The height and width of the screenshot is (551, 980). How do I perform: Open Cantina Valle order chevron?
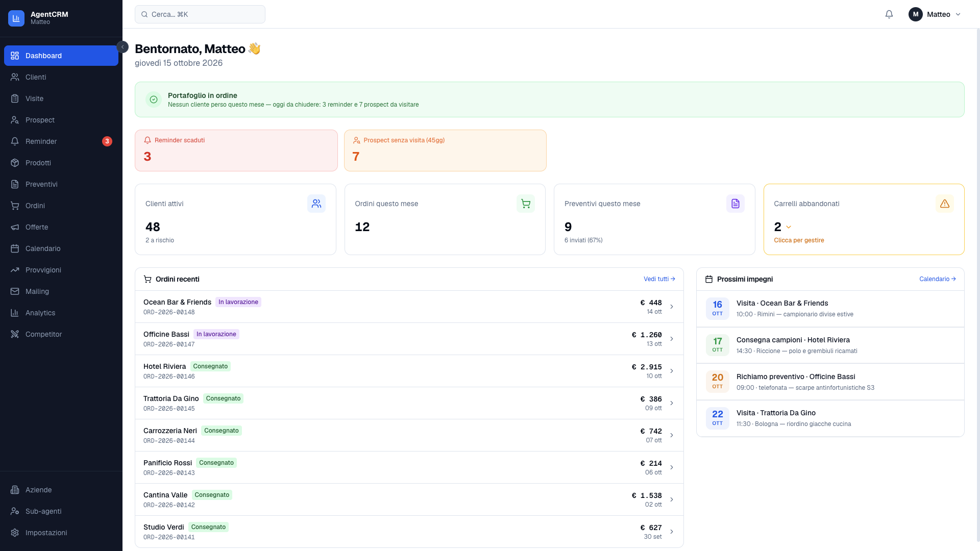coord(672,499)
